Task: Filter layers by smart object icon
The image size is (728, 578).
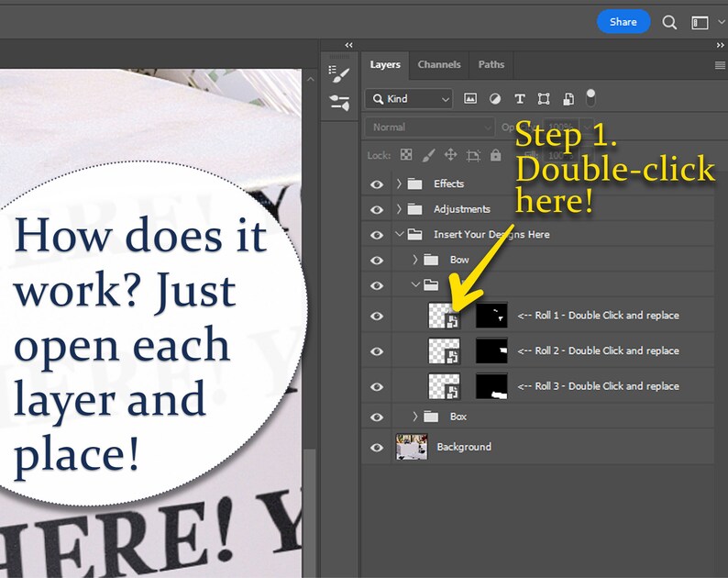Action: click(568, 98)
